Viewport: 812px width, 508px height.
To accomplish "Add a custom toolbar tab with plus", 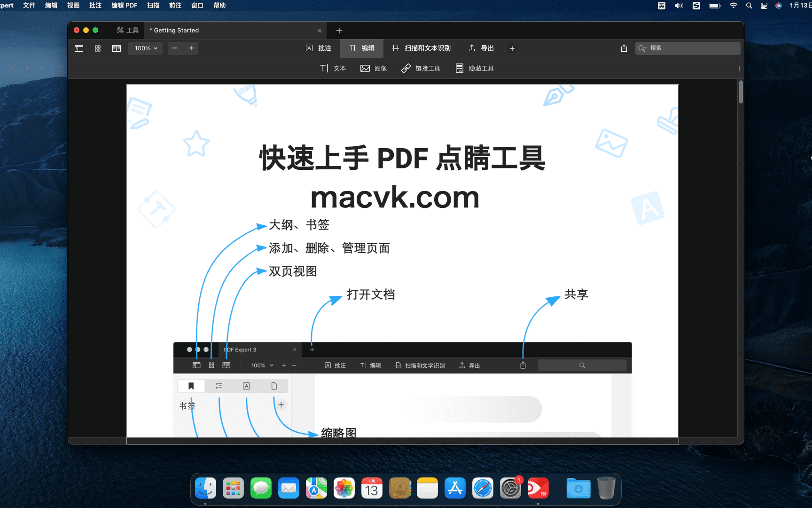I will click(512, 48).
